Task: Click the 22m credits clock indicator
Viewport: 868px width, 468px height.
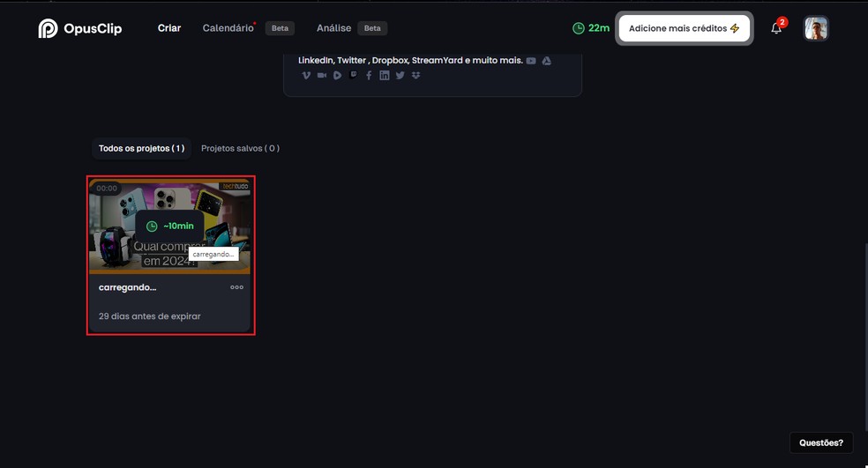Action: click(x=591, y=28)
